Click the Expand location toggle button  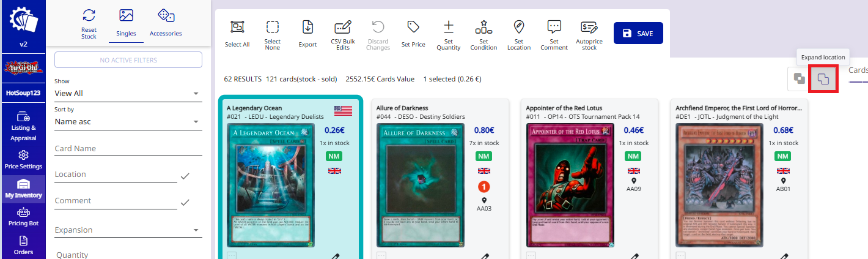823,79
